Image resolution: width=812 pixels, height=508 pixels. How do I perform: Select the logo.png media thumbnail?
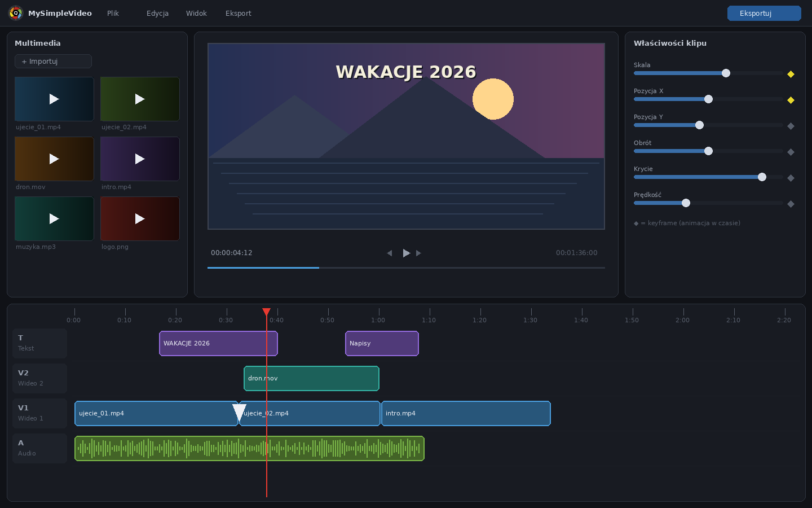(x=140, y=218)
